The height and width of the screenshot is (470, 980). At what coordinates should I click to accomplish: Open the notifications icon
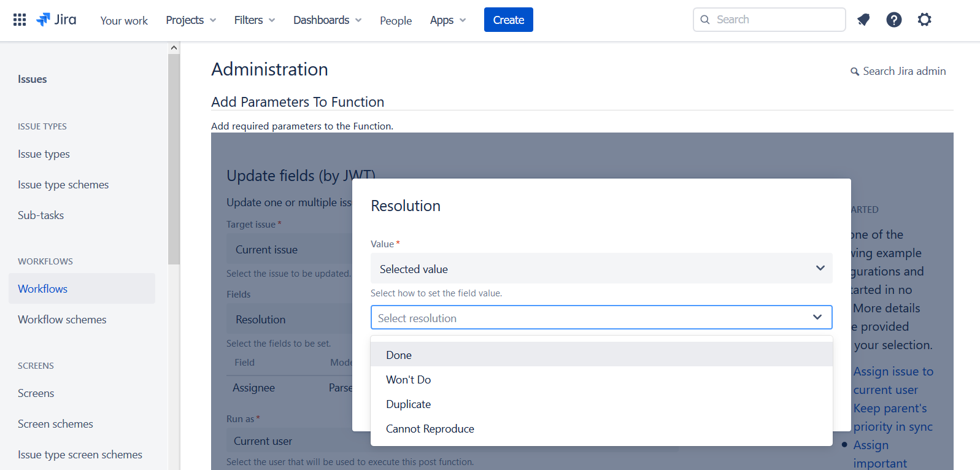click(x=863, y=20)
